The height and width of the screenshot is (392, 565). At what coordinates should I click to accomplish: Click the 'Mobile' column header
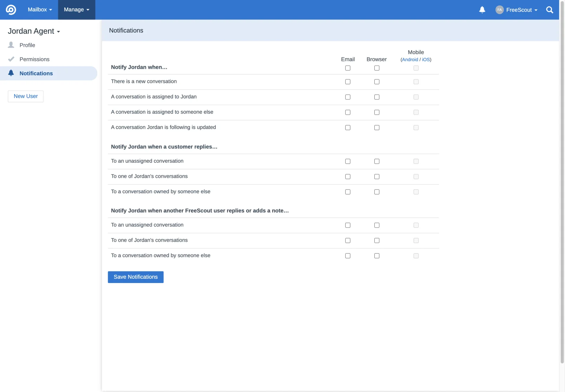[416, 52]
